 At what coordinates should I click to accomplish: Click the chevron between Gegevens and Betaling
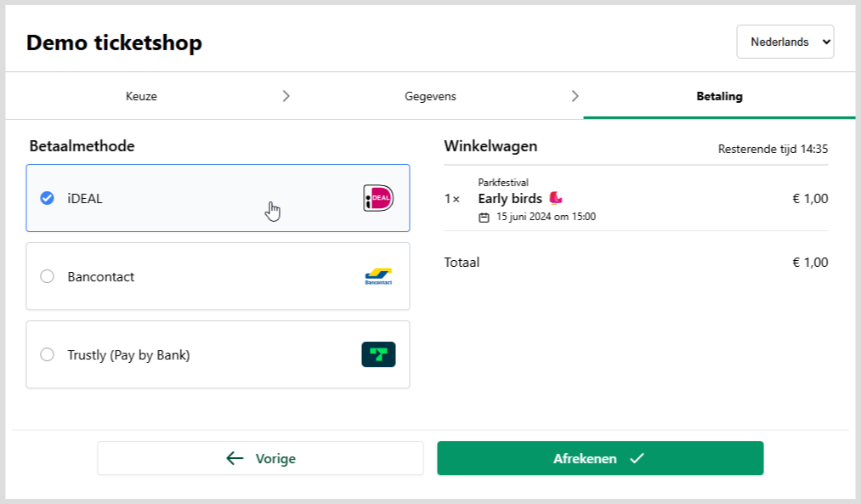[576, 95]
